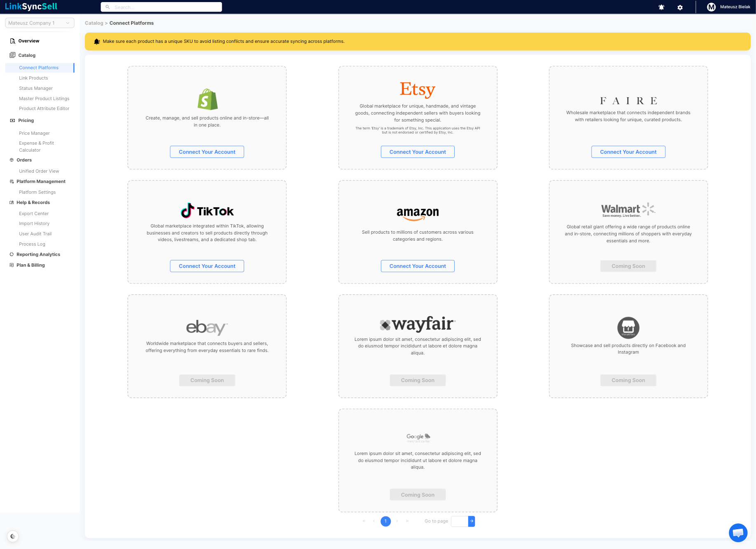Screen dimensions: 756x549
Task: Connect your Amazon account
Action: [x=418, y=266]
